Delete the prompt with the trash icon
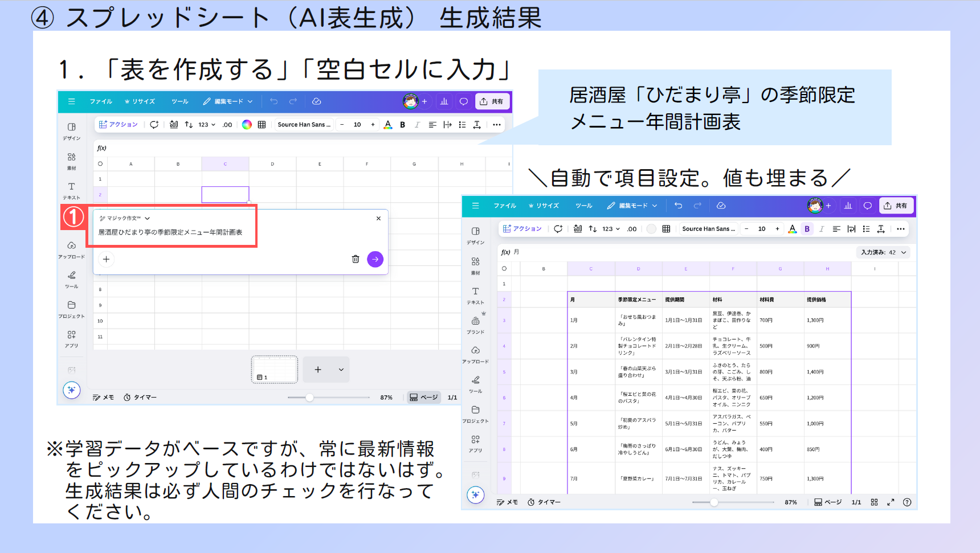Image resolution: width=980 pixels, height=553 pixels. (356, 259)
